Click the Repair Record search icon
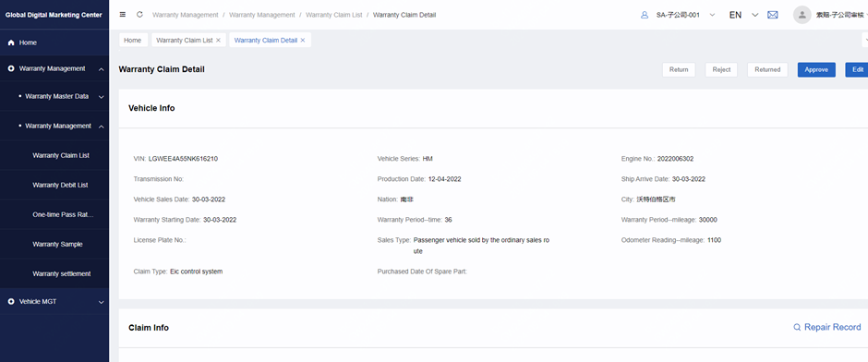 797,327
